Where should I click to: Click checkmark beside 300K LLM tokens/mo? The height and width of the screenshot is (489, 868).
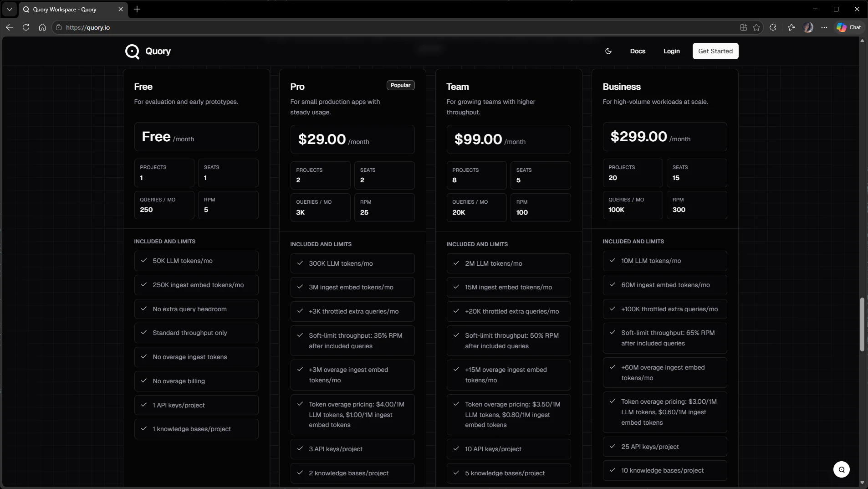[300, 263]
